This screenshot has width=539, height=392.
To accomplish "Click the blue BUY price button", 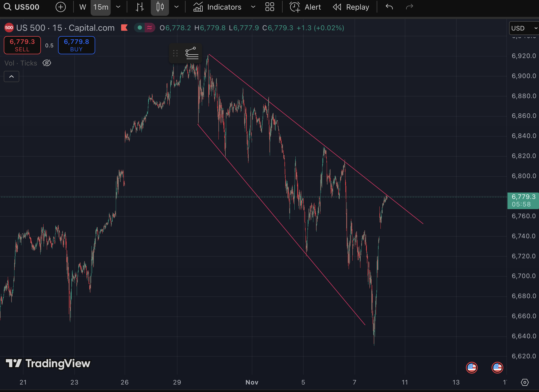I will tap(76, 45).
